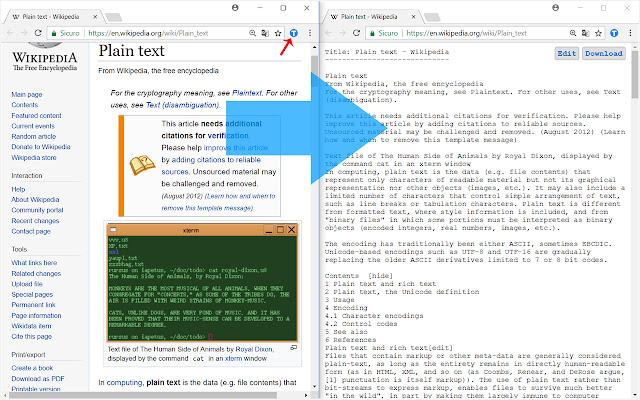Open Related changes link

click(x=36, y=273)
